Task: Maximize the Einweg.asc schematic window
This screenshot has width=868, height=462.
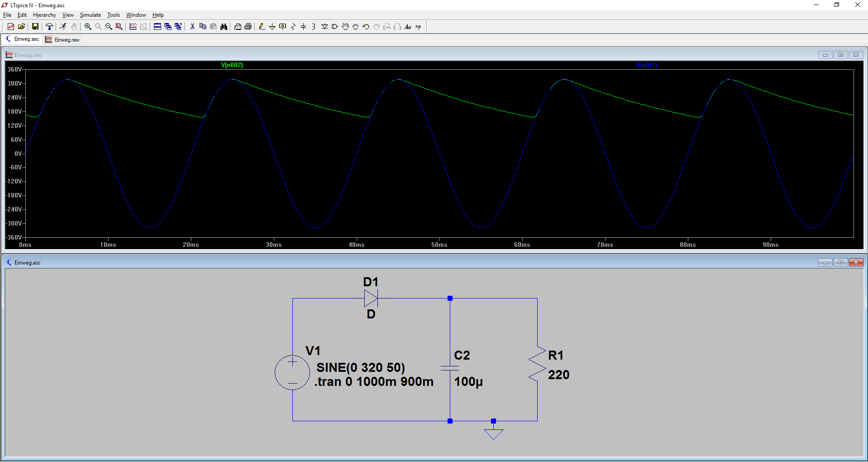Action: pos(840,262)
